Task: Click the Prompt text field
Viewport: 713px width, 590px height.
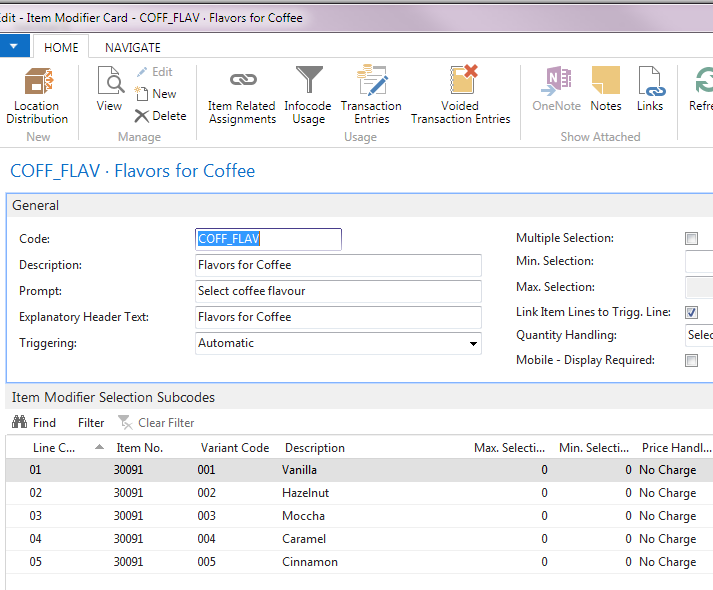Action: pos(338,291)
